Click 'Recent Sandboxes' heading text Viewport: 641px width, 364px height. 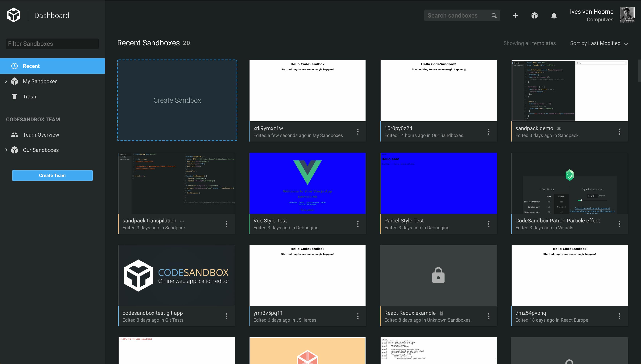pyautogui.click(x=148, y=43)
